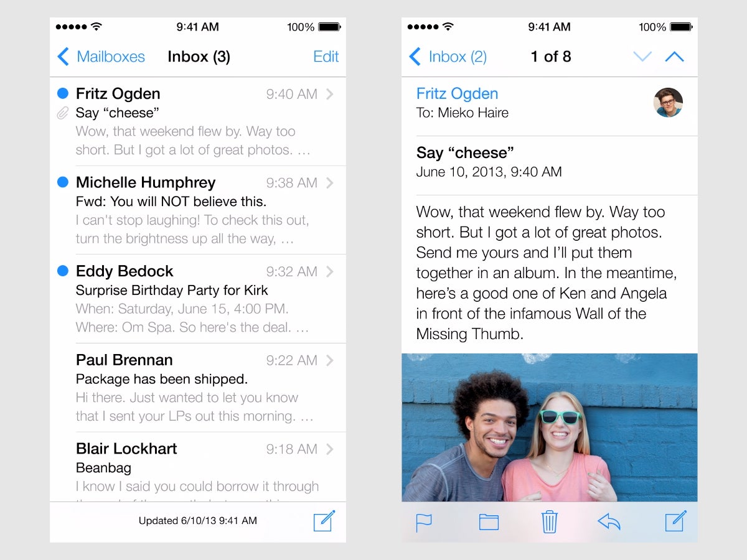
Task: Select the Michelle Humphrey message row
Action: pyautogui.click(x=198, y=210)
